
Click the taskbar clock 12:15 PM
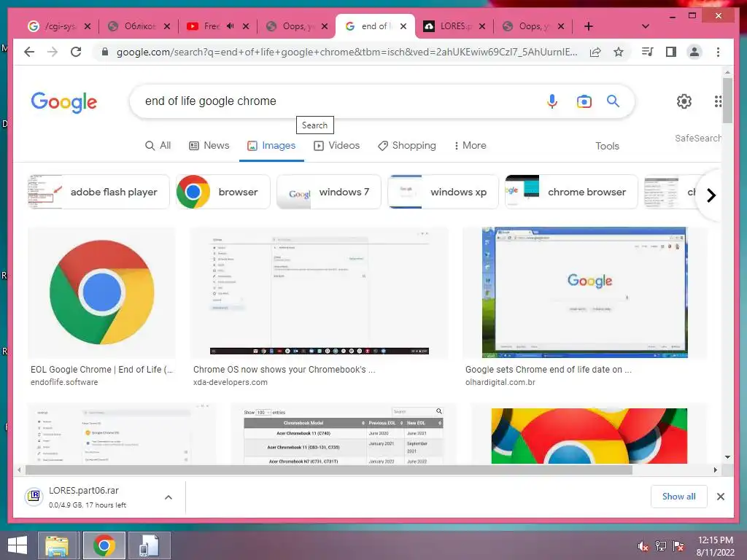pos(715,546)
